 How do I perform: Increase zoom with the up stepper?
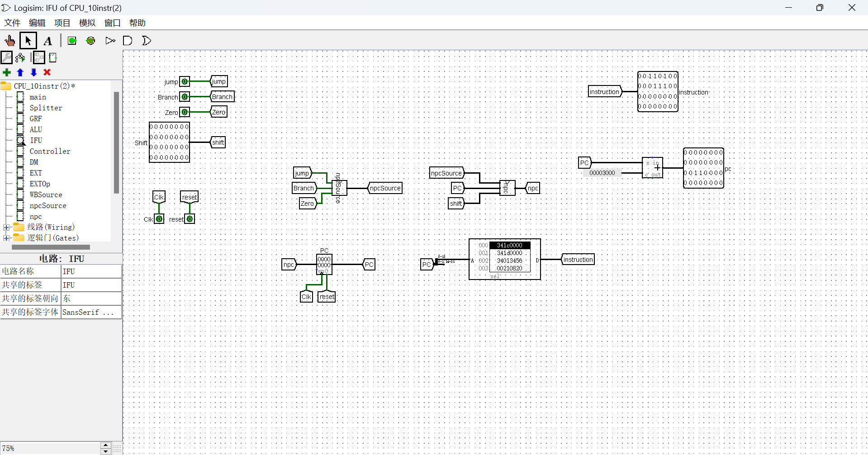(106, 446)
